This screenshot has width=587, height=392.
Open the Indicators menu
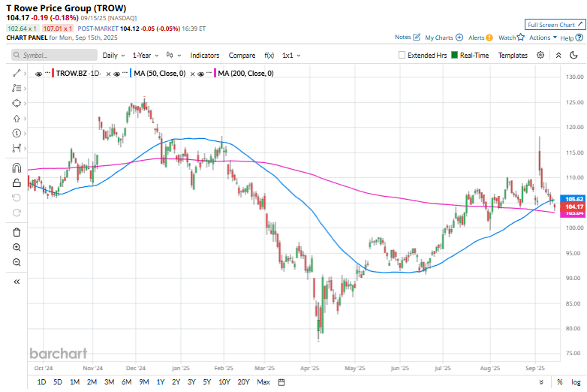[204, 55]
